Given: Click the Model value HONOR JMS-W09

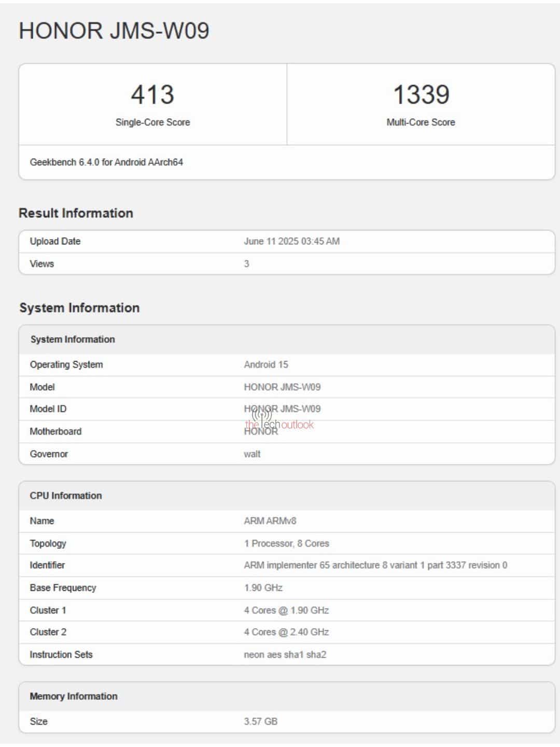Looking at the screenshot, I should (282, 387).
